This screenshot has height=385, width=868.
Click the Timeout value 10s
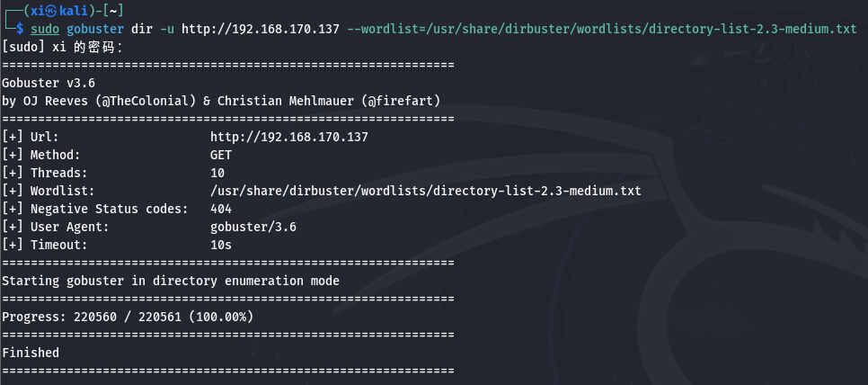tap(221, 245)
